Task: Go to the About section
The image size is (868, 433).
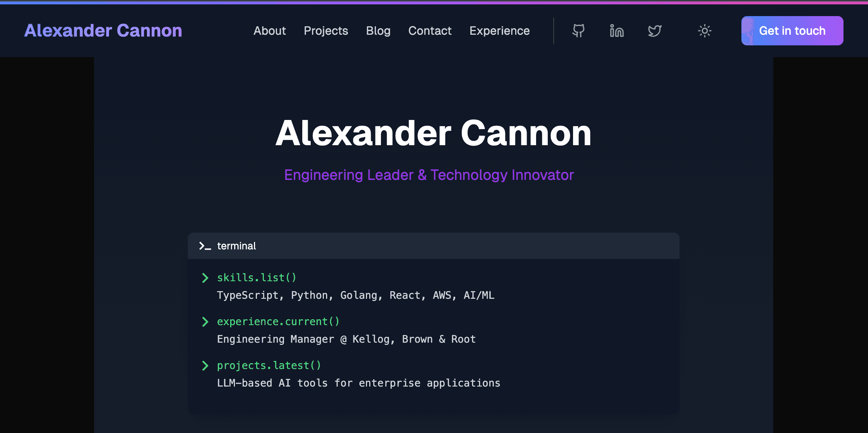Action: coord(270,31)
